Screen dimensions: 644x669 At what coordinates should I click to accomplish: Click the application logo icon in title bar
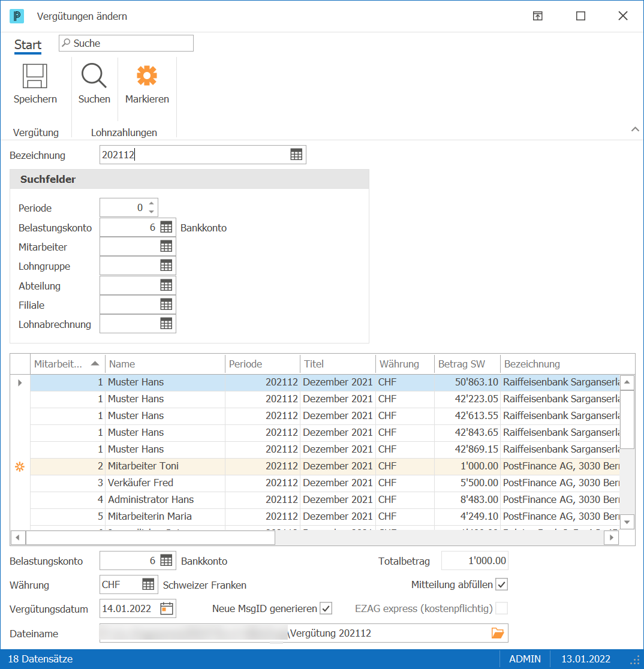click(x=17, y=16)
